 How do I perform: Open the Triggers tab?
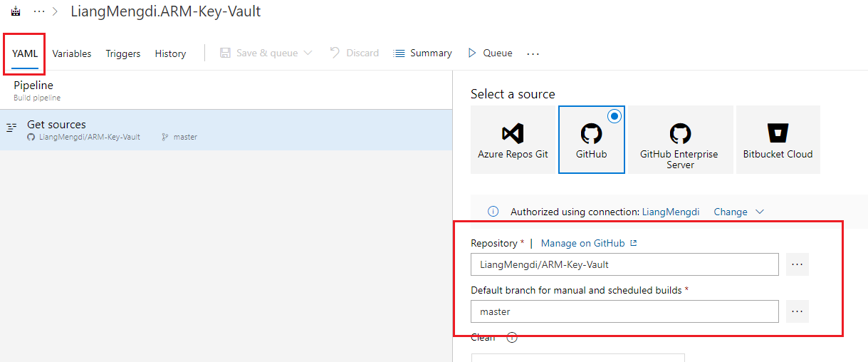122,53
